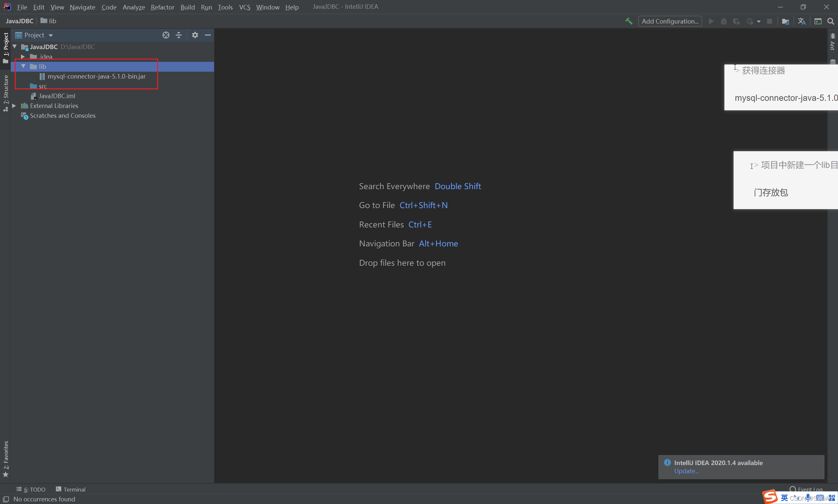Image resolution: width=838 pixels, height=504 pixels.
Task: Open Project panel gear settings
Action: point(195,35)
